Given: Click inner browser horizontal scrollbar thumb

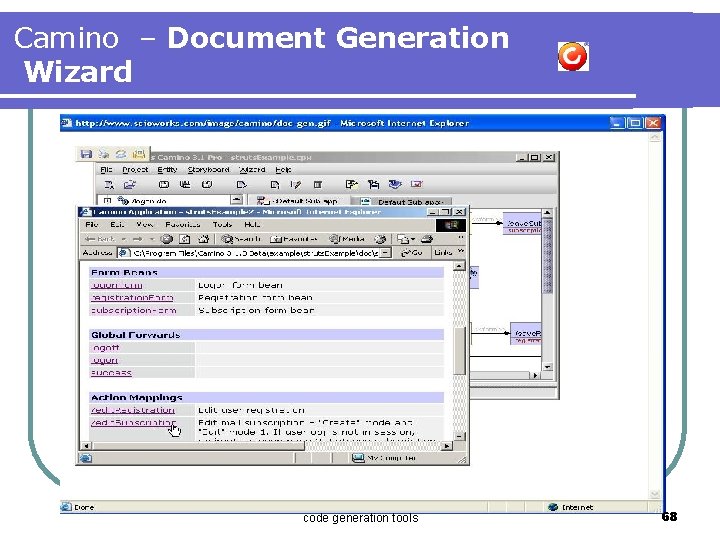Looking at the screenshot, I should (198, 446).
